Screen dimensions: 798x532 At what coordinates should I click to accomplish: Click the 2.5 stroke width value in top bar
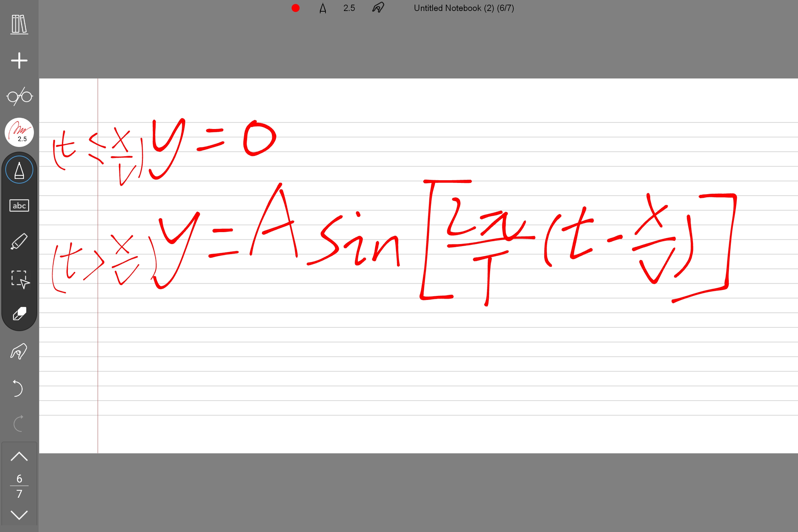pyautogui.click(x=349, y=8)
